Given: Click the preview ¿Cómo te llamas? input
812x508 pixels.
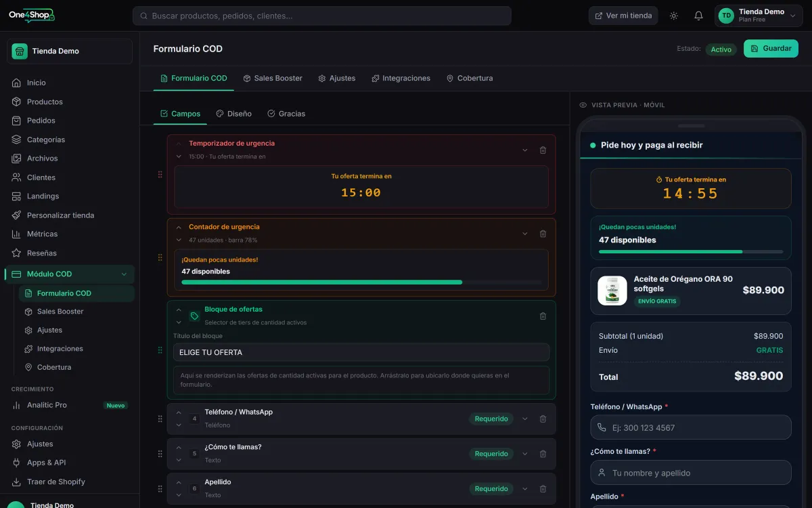Looking at the screenshot, I should pyautogui.click(x=691, y=473).
